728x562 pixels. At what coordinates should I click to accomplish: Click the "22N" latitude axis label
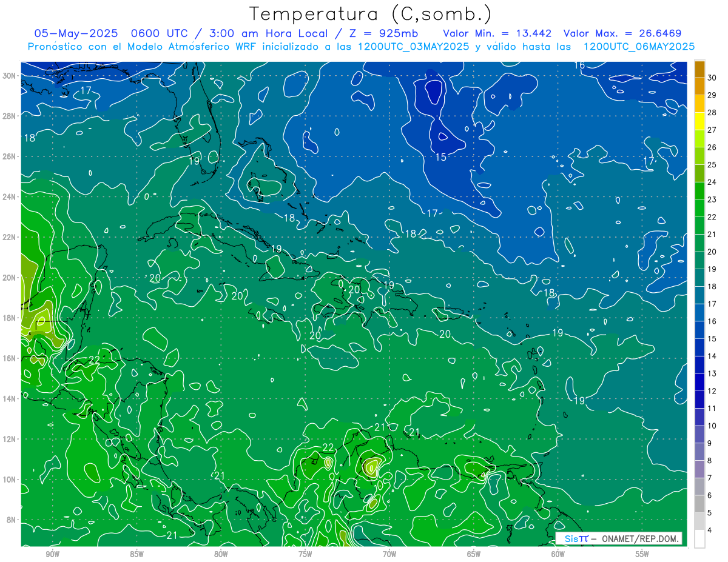click(x=9, y=237)
